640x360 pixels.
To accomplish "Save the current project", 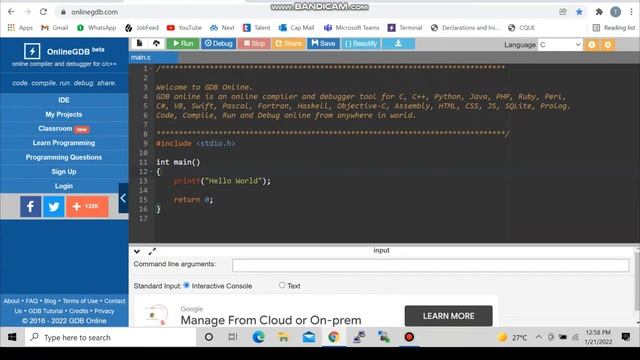I will pyautogui.click(x=323, y=43).
